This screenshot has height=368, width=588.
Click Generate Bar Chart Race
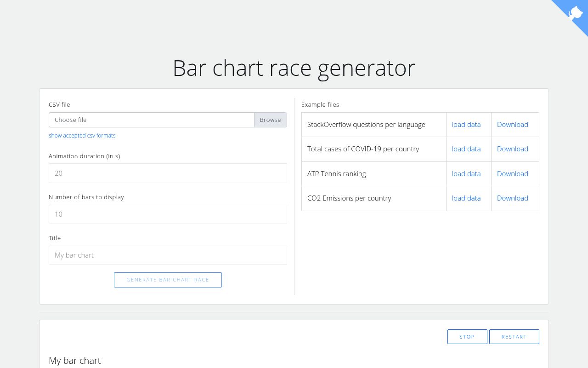coord(168,280)
